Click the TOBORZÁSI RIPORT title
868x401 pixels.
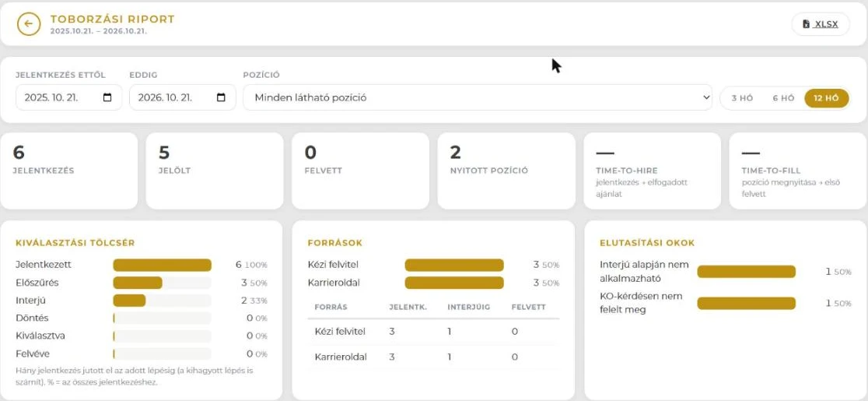[x=112, y=19]
